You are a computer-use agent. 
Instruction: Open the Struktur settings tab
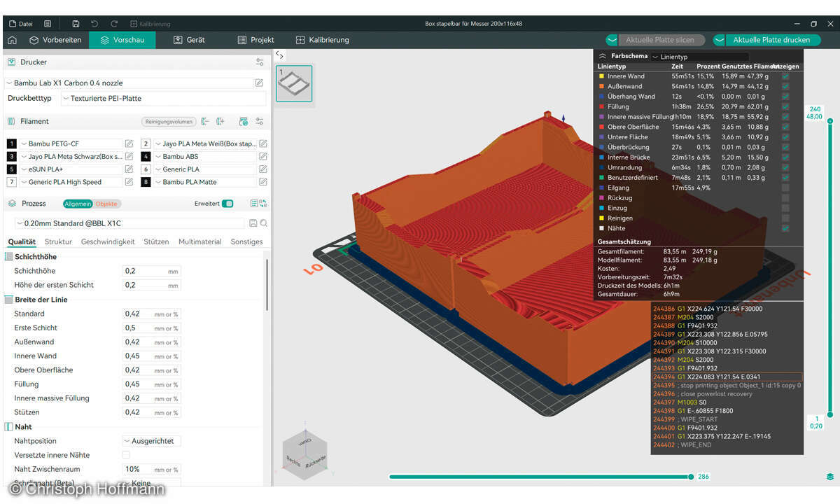point(59,241)
